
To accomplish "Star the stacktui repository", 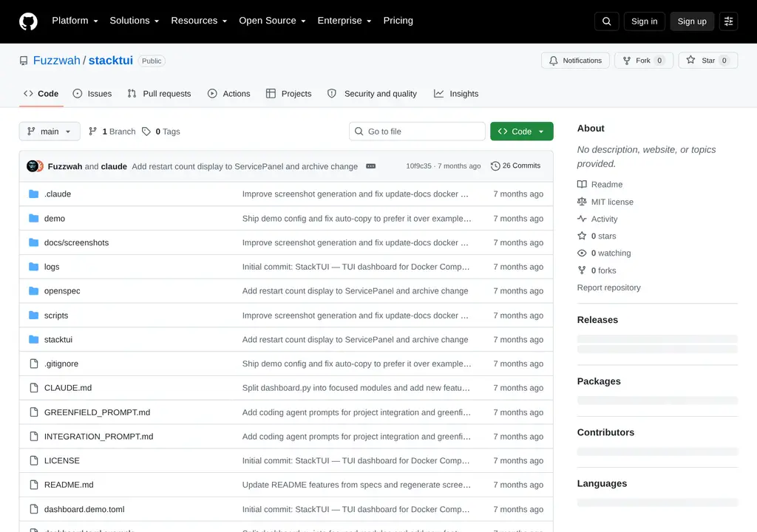I will click(707, 61).
